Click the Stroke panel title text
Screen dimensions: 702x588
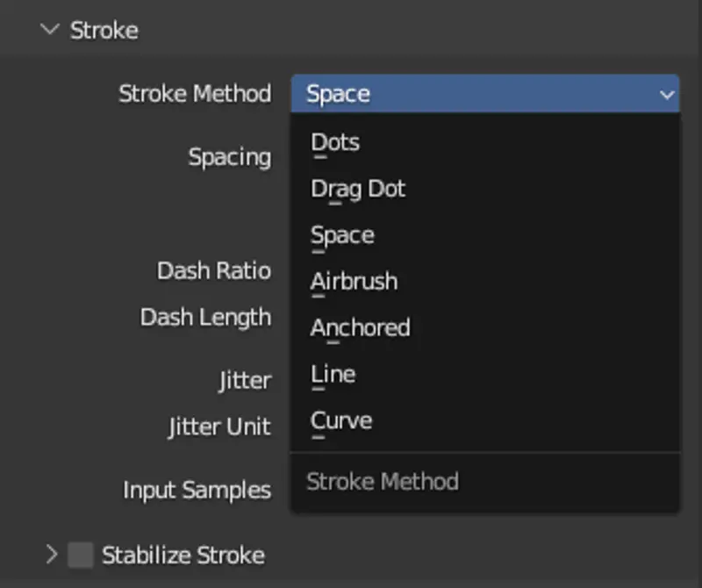coord(105,30)
